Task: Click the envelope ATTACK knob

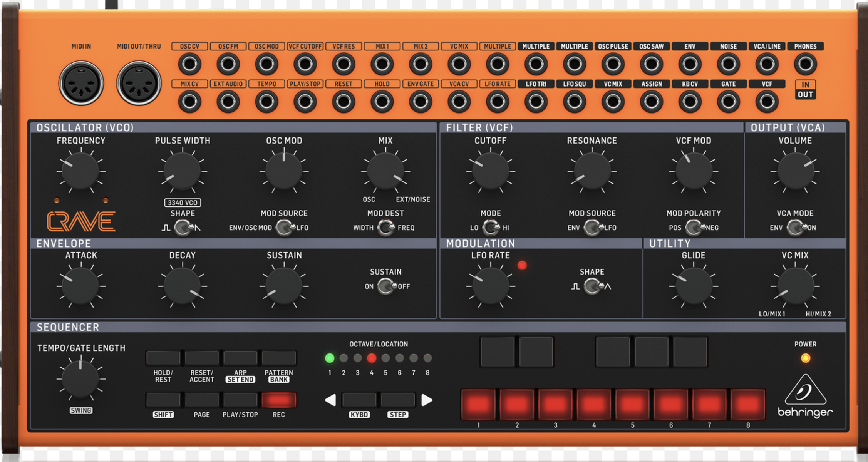Action: pyautogui.click(x=81, y=286)
